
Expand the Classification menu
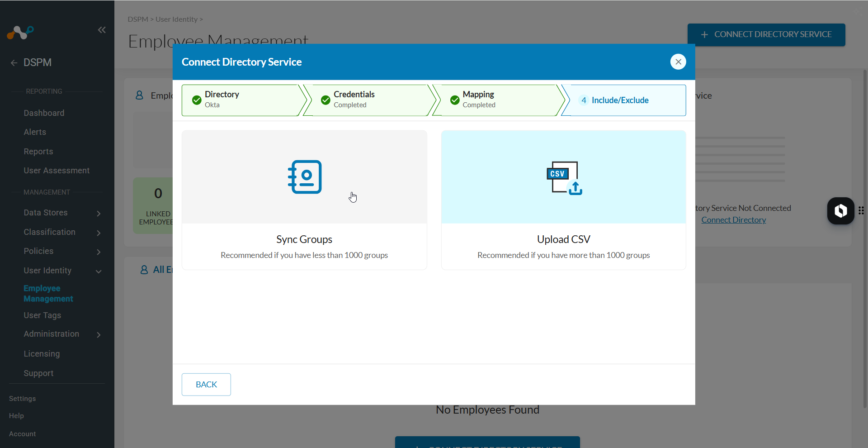point(99,233)
